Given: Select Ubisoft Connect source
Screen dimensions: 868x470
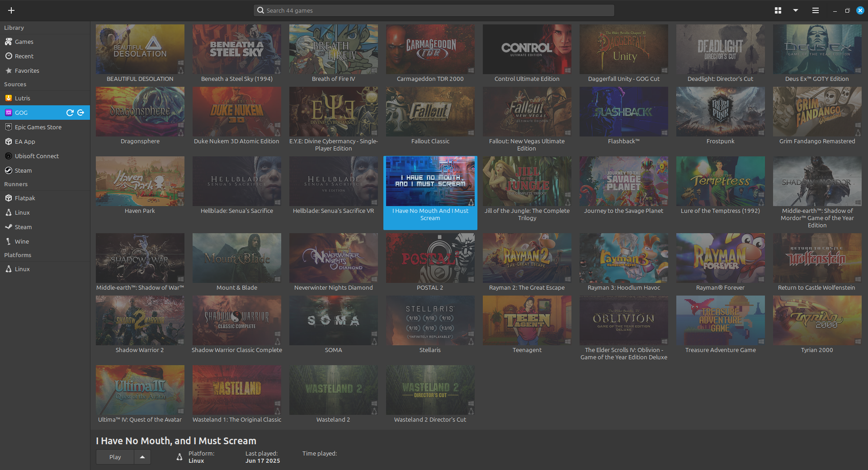Looking at the screenshot, I should click(x=45, y=156).
